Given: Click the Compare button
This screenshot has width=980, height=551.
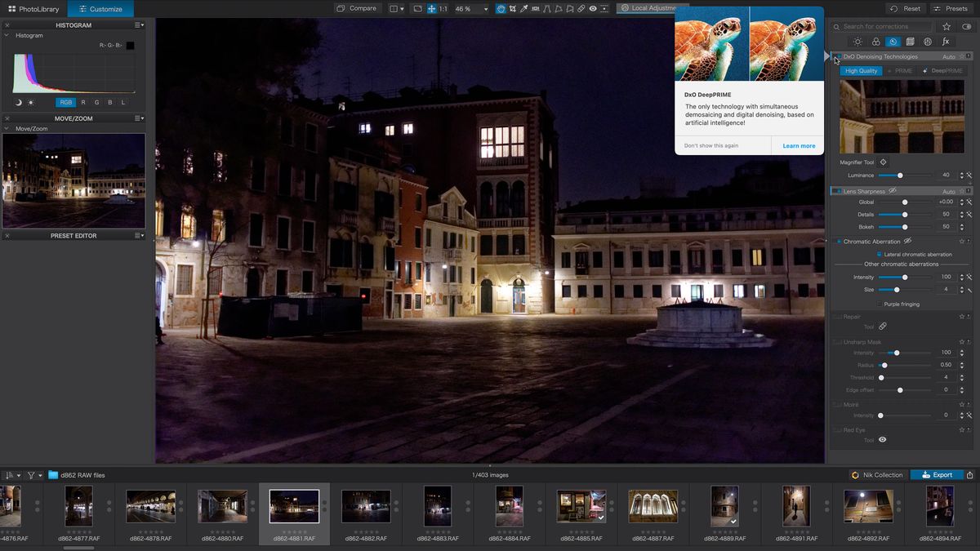Looking at the screenshot, I should pos(357,8).
